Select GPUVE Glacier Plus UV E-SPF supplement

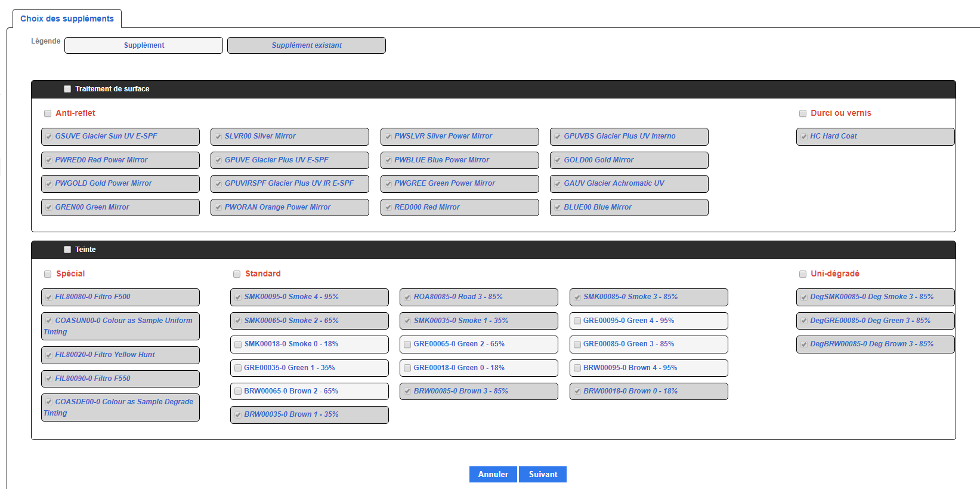[290, 160]
